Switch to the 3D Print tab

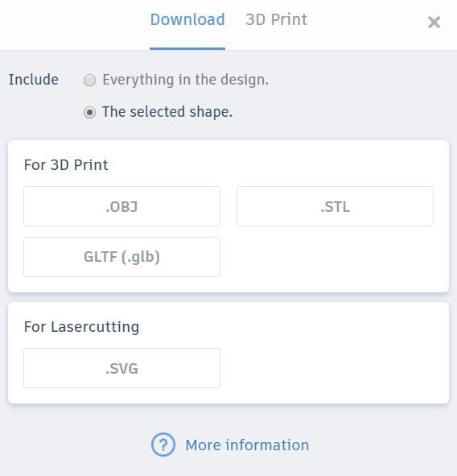(x=276, y=19)
